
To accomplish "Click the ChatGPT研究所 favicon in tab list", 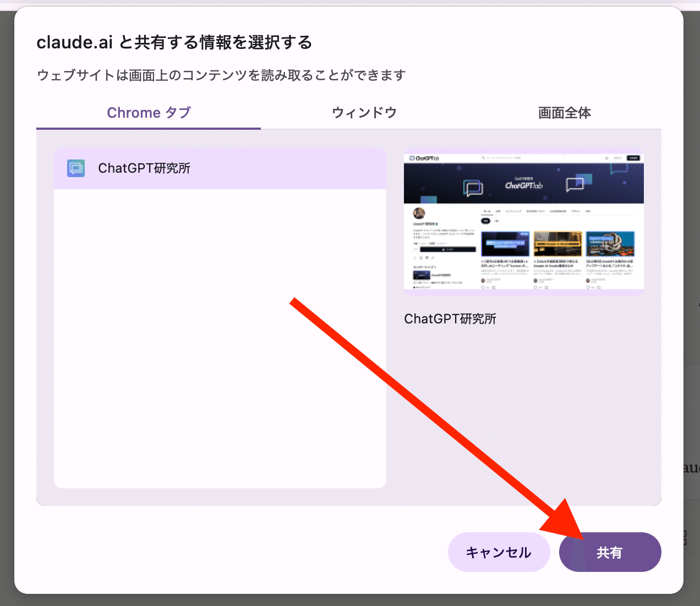I will point(76,168).
